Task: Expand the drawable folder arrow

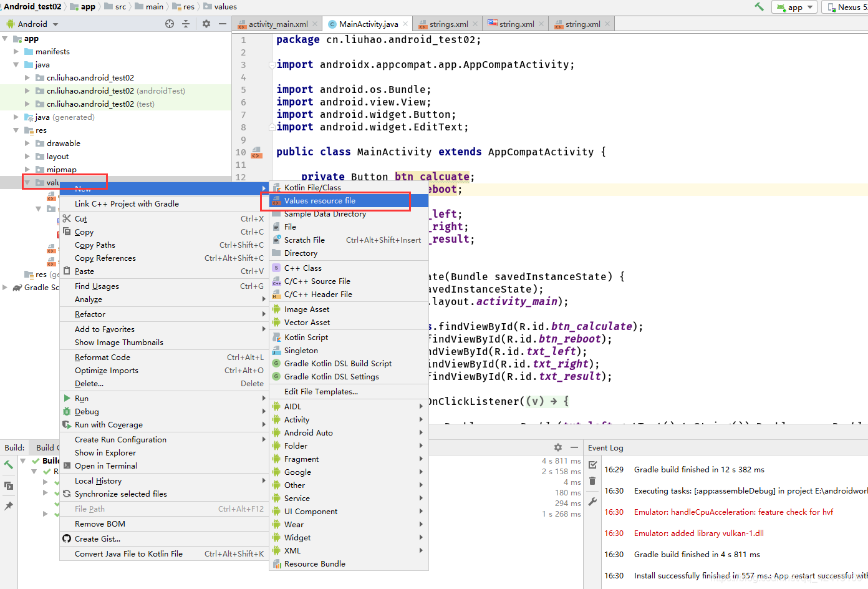Action: (x=27, y=144)
